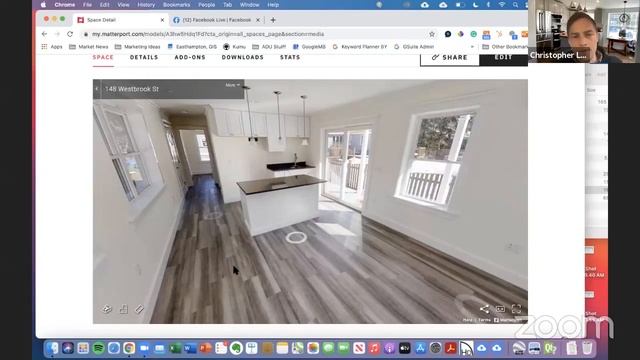Open the GoogleMB bookmark
Screen dimensions: 640x360
tap(309, 47)
